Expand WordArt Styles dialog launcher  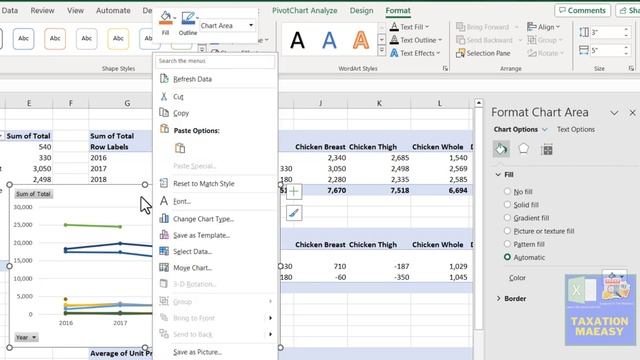click(x=445, y=69)
